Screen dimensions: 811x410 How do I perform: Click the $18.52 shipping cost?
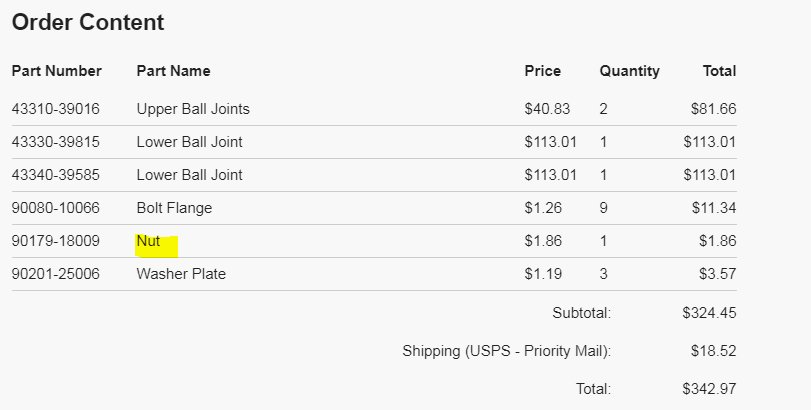click(713, 351)
